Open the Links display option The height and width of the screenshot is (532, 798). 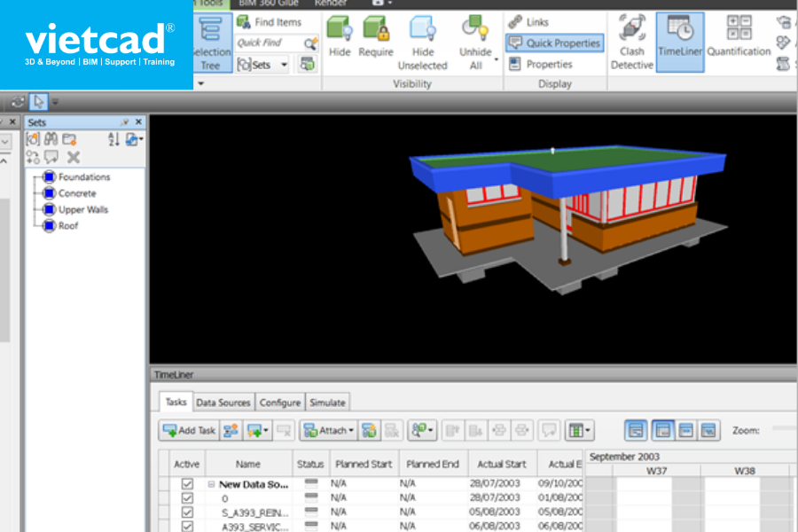529,22
